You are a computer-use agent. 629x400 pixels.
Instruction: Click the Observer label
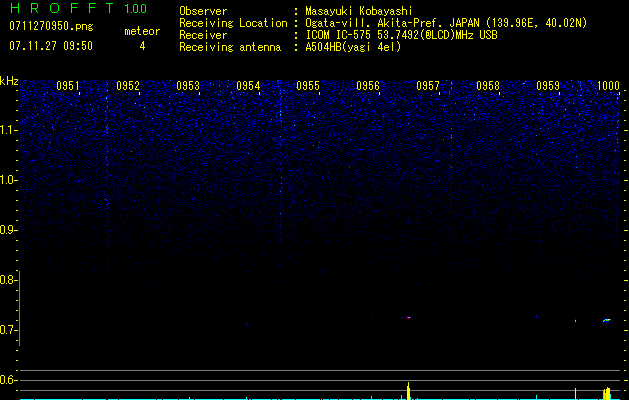click(203, 11)
